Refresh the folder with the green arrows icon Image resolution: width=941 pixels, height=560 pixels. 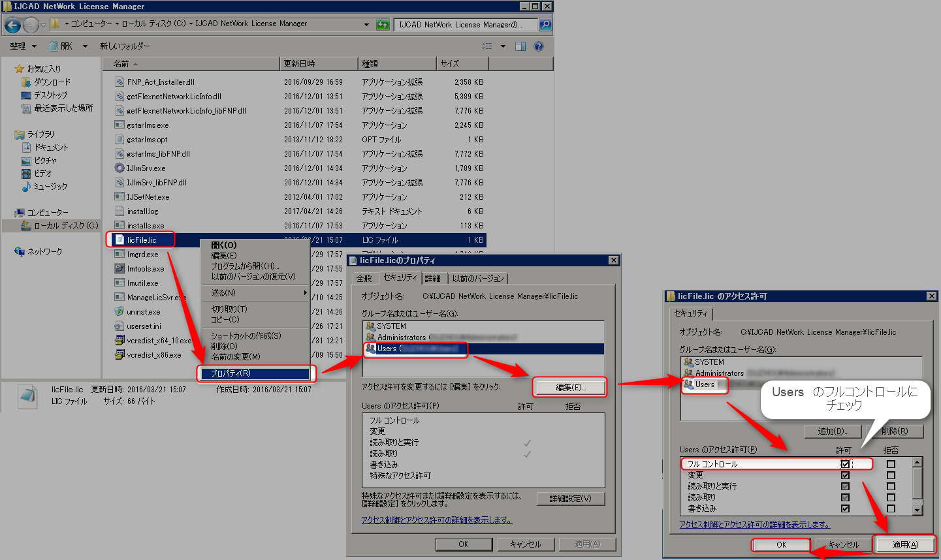pos(383,25)
